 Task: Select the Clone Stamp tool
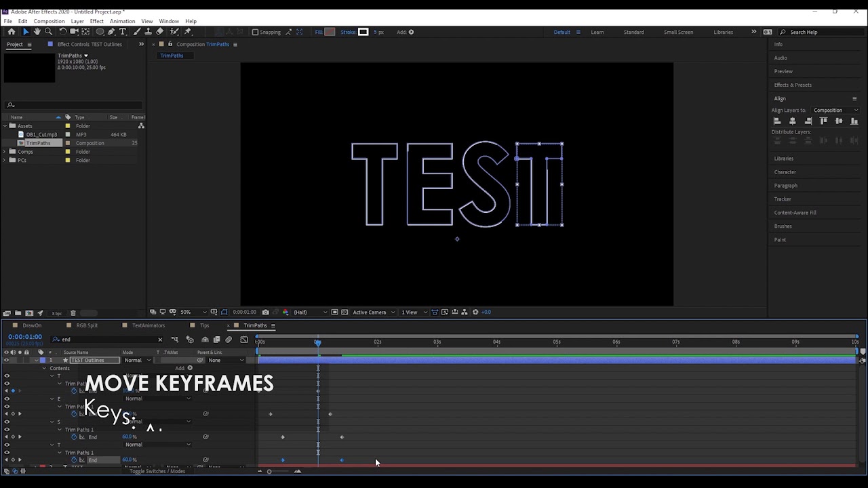(149, 32)
